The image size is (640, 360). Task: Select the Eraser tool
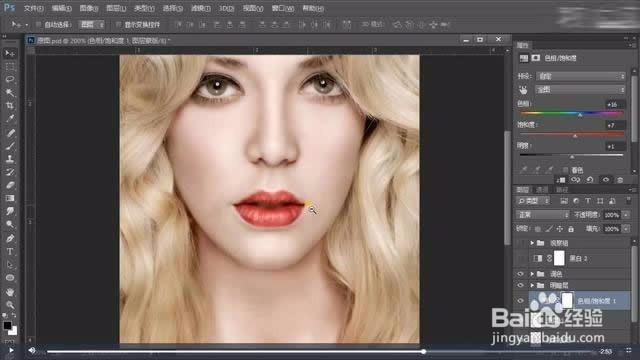pos(10,185)
